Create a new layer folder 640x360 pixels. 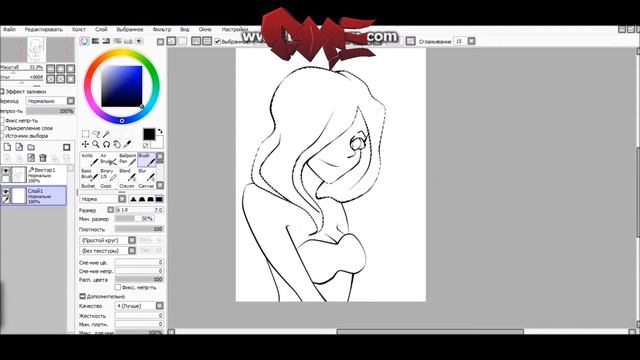click(x=31, y=147)
